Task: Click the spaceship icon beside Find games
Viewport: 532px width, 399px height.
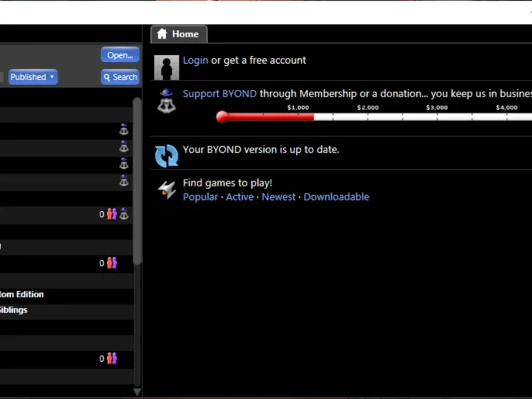Action: 167,190
